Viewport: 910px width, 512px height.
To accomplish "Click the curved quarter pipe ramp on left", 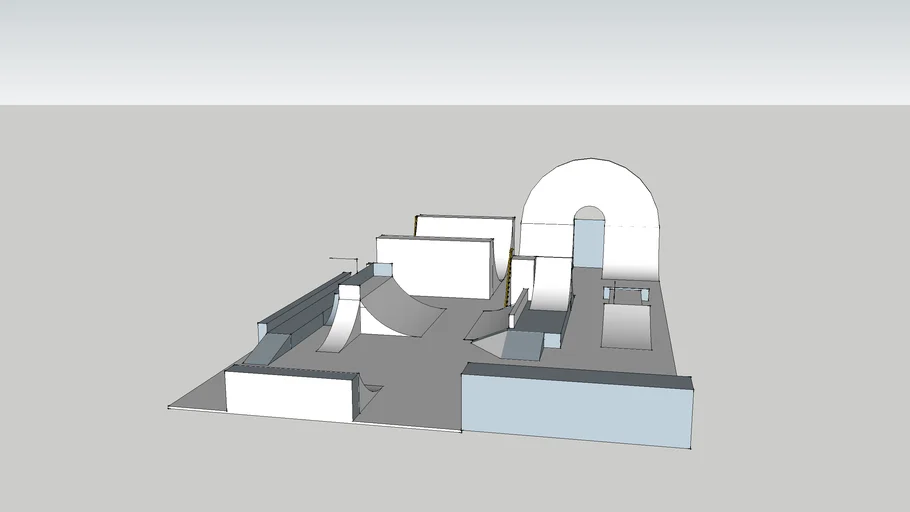I will (x=341, y=320).
